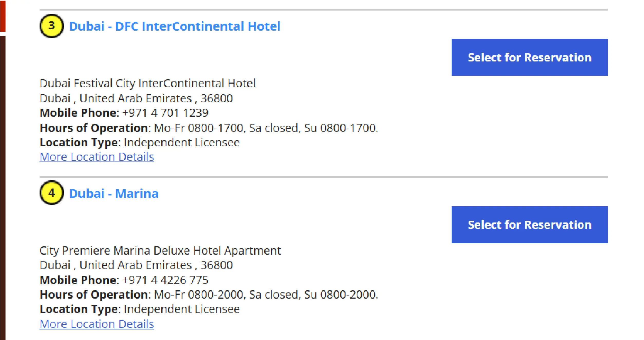
Task: Select DFC InterContinental Hotel for reservation
Action: tap(529, 57)
